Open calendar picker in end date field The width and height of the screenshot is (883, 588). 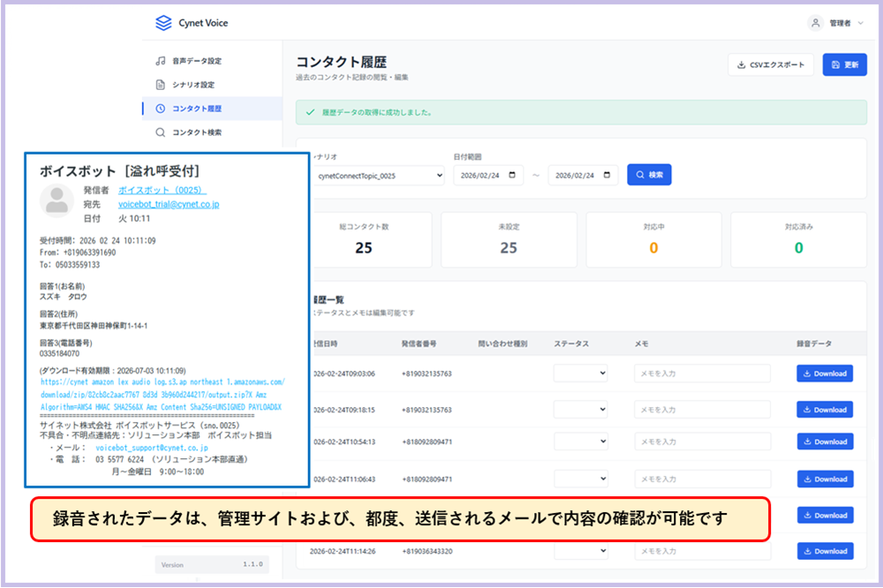point(607,175)
